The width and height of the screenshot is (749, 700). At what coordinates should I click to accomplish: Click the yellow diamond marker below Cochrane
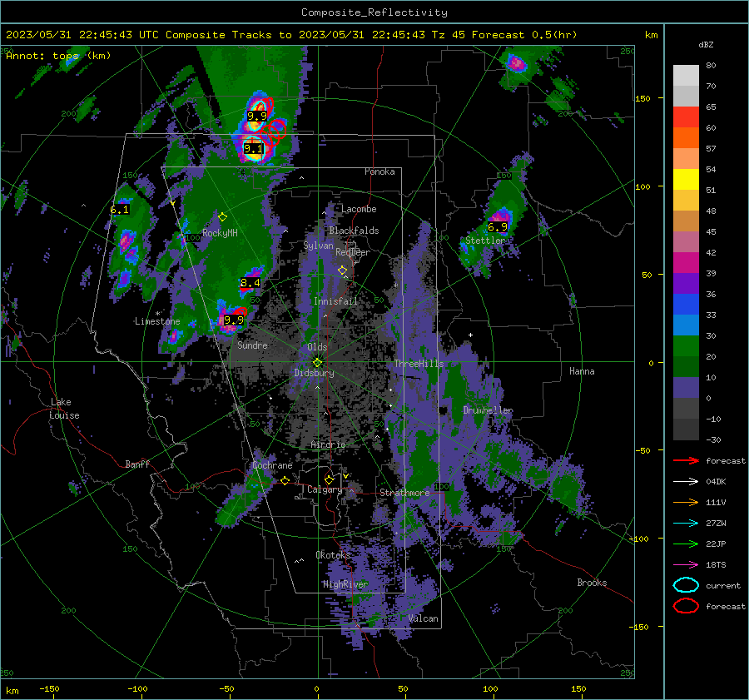click(x=285, y=480)
